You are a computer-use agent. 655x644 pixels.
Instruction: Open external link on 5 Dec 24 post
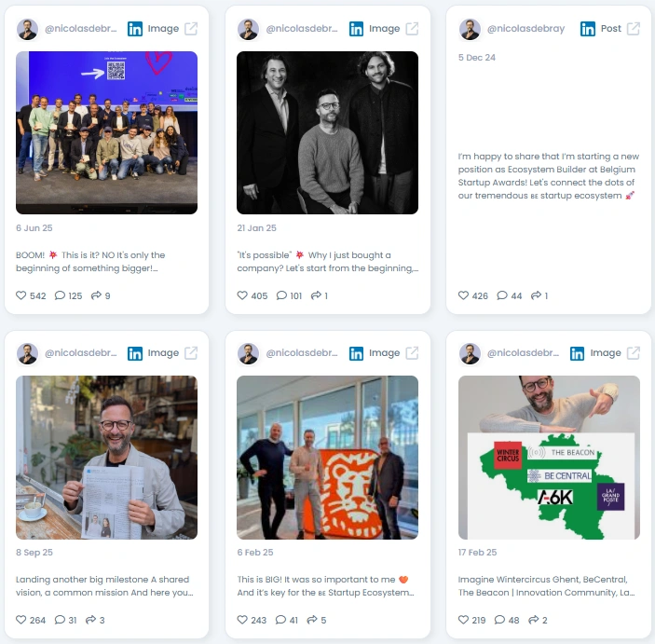tap(634, 29)
